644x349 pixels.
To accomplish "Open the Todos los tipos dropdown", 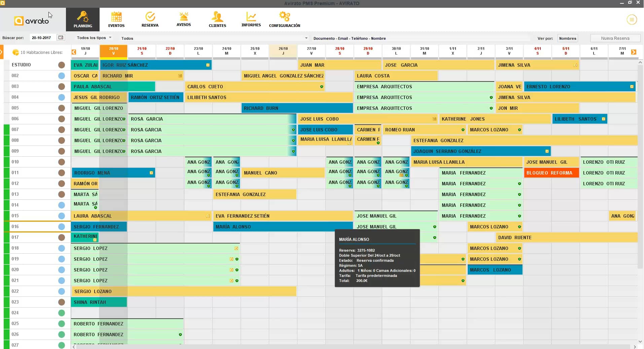I will 94,38.
